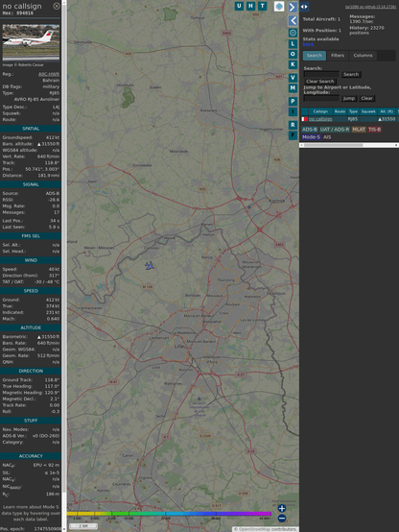Screen dimensions: 399x532
Task: Click the 31550 altitude cell in table
Action: pos(387,119)
